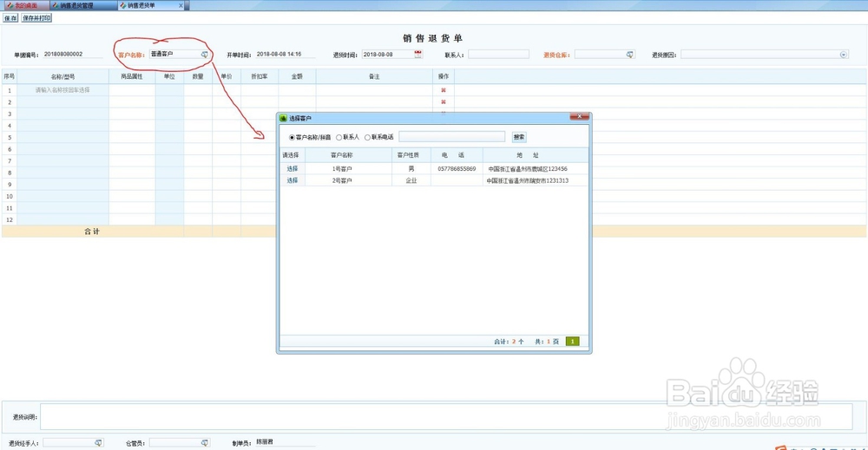The width and height of the screenshot is (868, 450).
Task: Click the 联系人 input field
Action: tap(498, 54)
